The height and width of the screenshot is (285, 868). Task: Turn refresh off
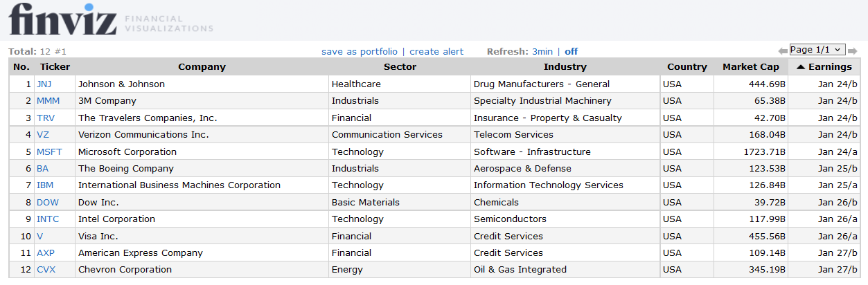571,51
